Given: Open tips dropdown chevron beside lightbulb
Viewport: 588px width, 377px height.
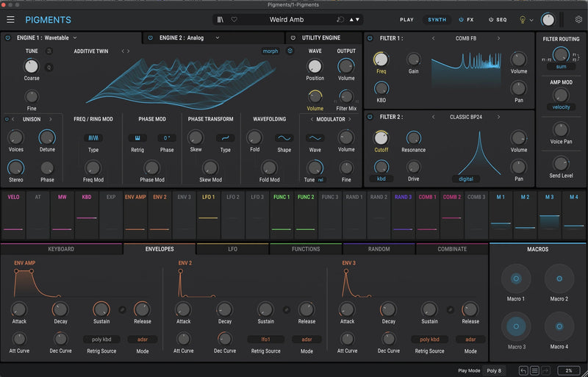Looking at the screenshot, I should [531, 21].
